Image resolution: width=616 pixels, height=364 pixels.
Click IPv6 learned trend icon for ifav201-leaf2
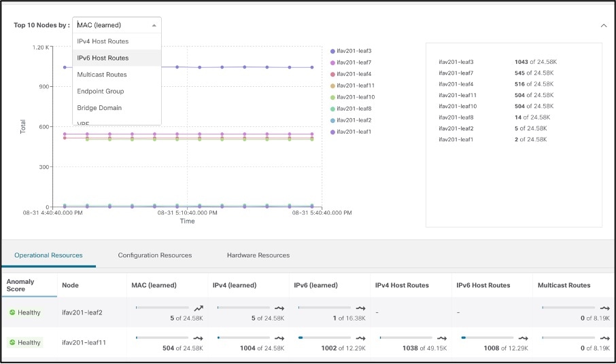pos(360,308)
